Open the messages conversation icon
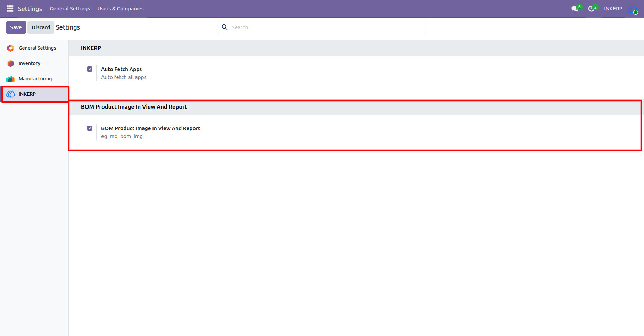 [575, 9]
